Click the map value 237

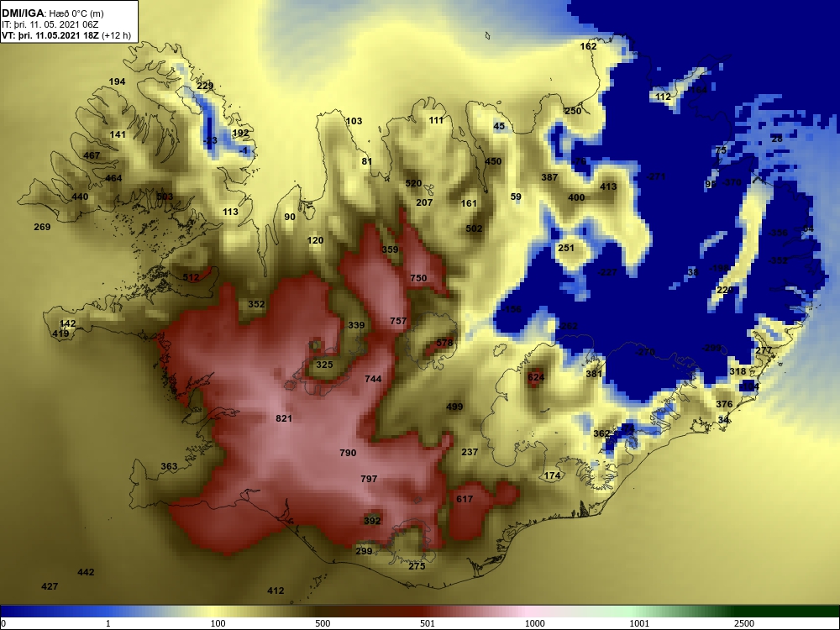470,452
